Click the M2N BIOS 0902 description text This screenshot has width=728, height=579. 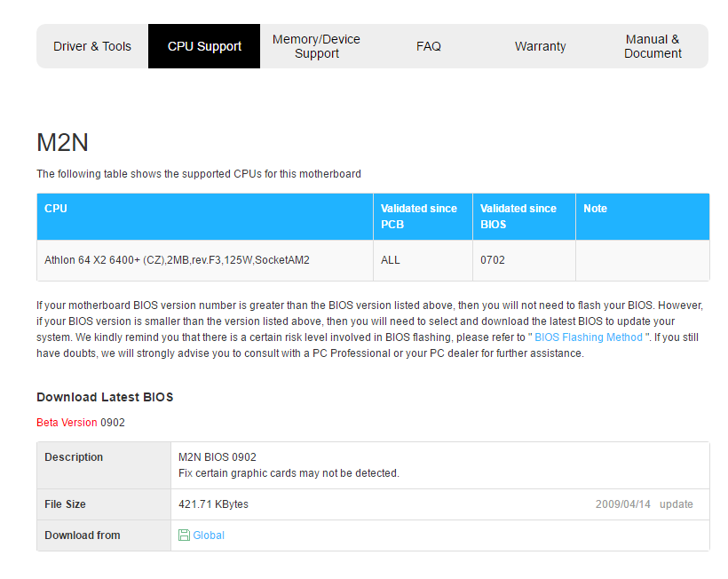pos(218,457)
